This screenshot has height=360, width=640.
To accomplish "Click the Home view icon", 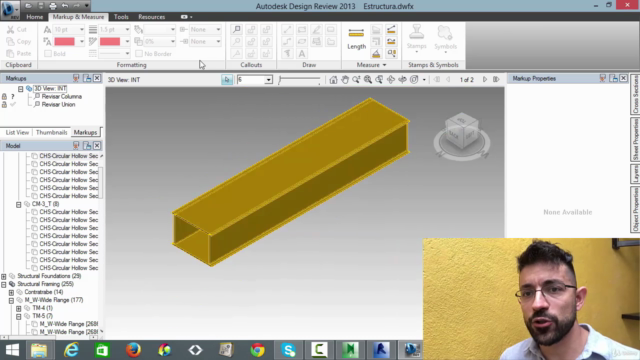I will coord(333,80).
